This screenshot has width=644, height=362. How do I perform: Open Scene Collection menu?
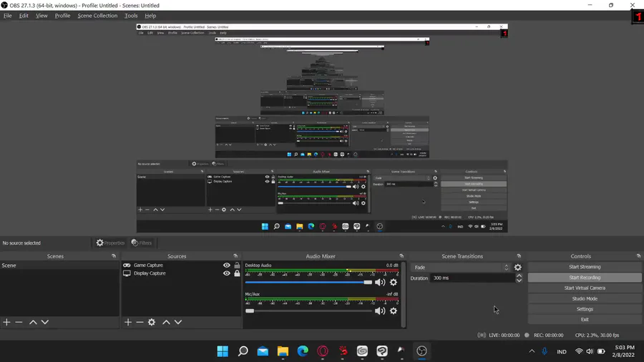[x=97, y=16]
